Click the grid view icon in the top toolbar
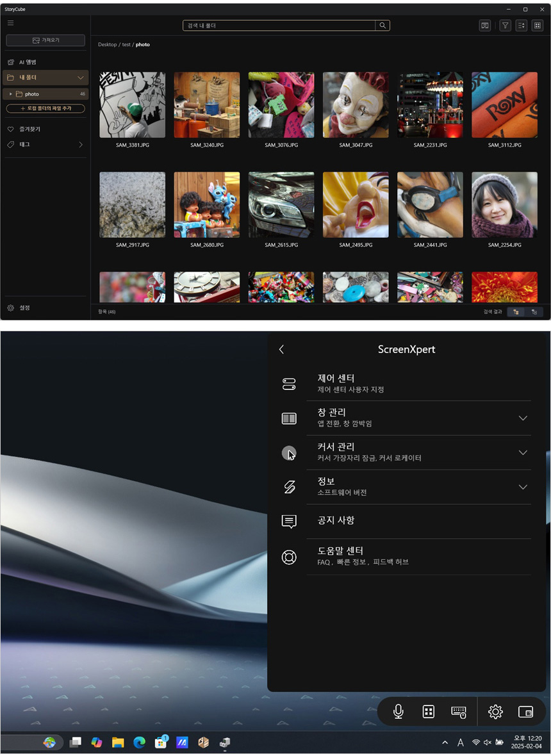Viewport: 551px width, 756px height. 538,26
